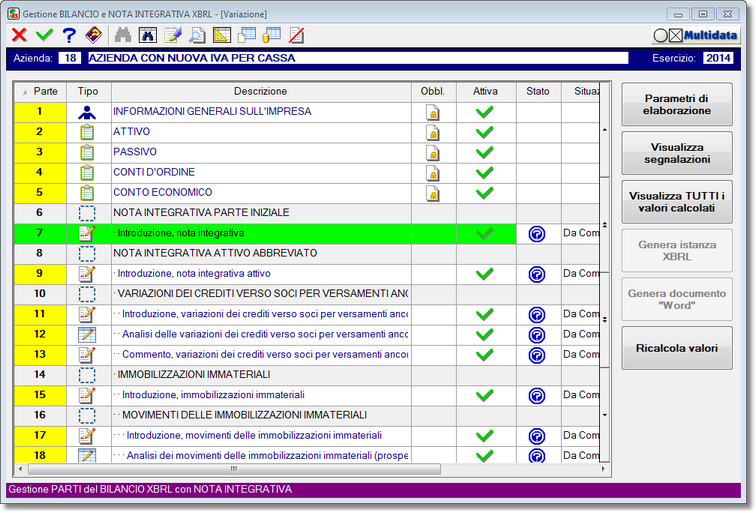756x513 pixels.
Task: Click Visualizza TUTTI i valori calcolati
Action: tap(676, 202)
